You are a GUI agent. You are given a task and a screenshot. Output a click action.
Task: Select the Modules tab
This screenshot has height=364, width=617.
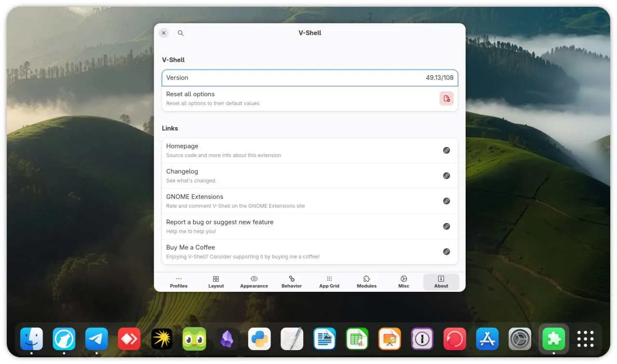(367, 282)
